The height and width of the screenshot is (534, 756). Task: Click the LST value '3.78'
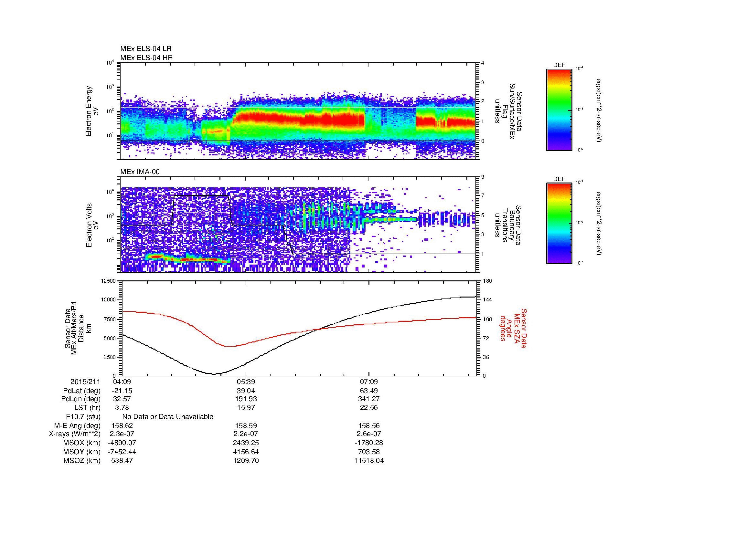pyautogui.click(x=122, y=408)
